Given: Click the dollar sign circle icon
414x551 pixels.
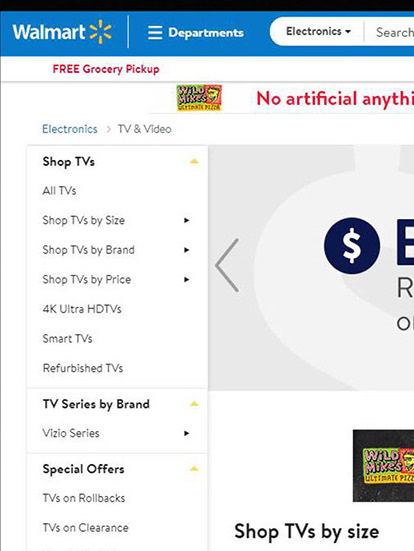Looking at the screenshot, I should coord(352,246).
